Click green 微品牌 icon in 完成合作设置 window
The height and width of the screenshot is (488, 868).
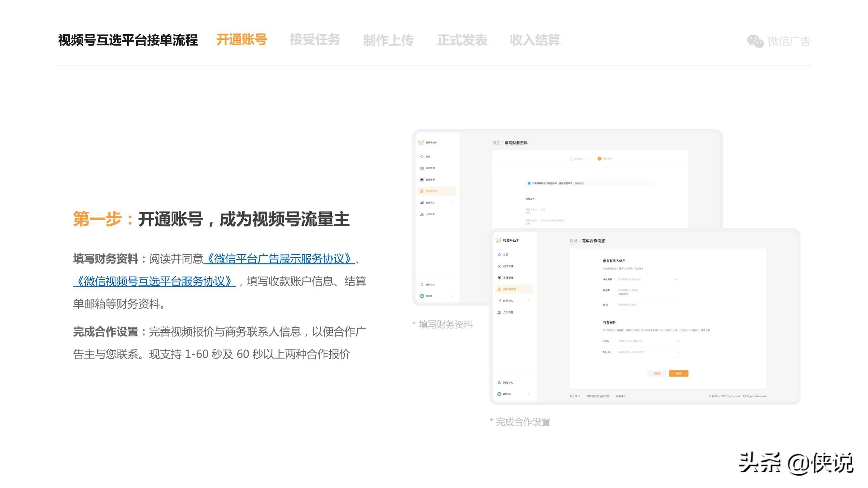click(x=499, y=394)
